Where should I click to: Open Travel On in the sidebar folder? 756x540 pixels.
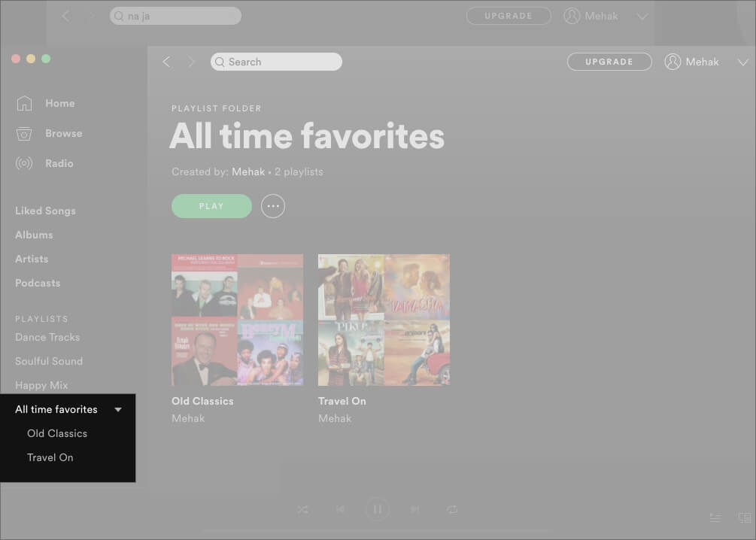click(50, 457)
